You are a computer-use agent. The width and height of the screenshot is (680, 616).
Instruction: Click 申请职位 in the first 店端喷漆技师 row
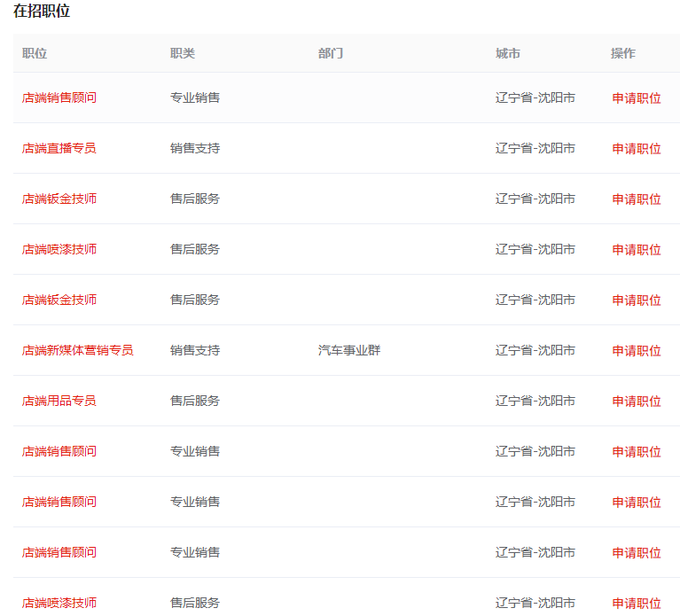[637, 250]
